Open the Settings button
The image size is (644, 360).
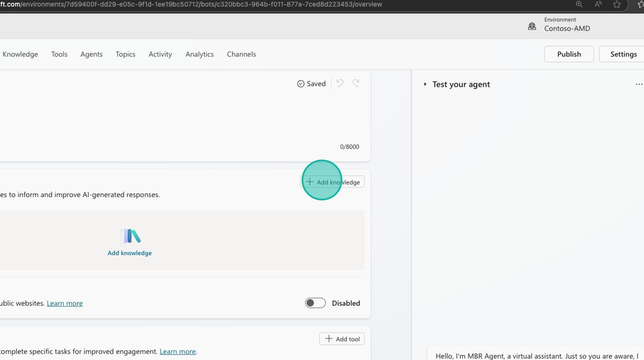[x=623, y=54]
